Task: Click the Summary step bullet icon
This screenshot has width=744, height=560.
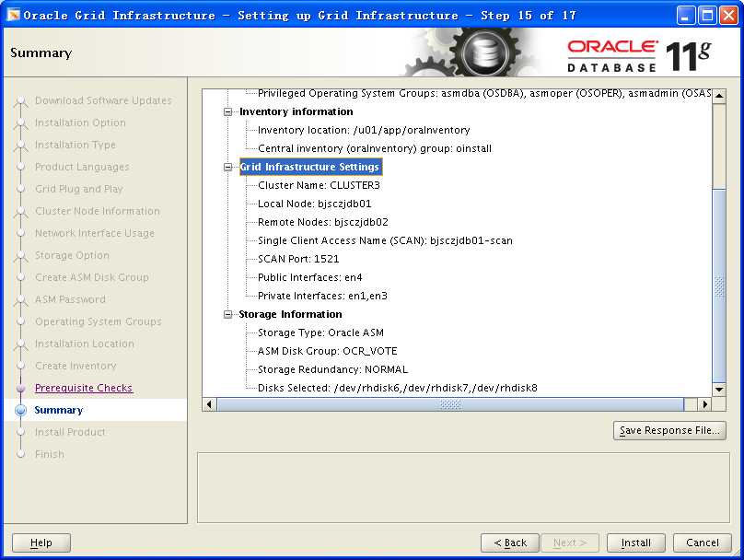Action: point(20,411)
